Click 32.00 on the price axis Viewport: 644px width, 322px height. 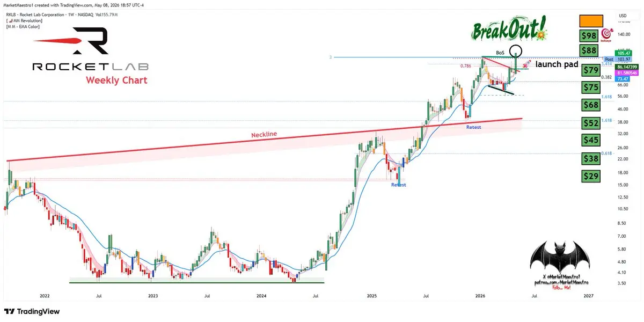(x=623, y=134)
